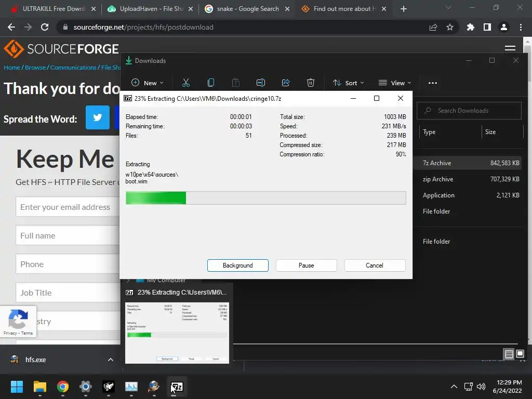The width and height of the screenshot is (532, 399).
Task: Toggle the Chrome side panel icon
Action: [487, 27]
